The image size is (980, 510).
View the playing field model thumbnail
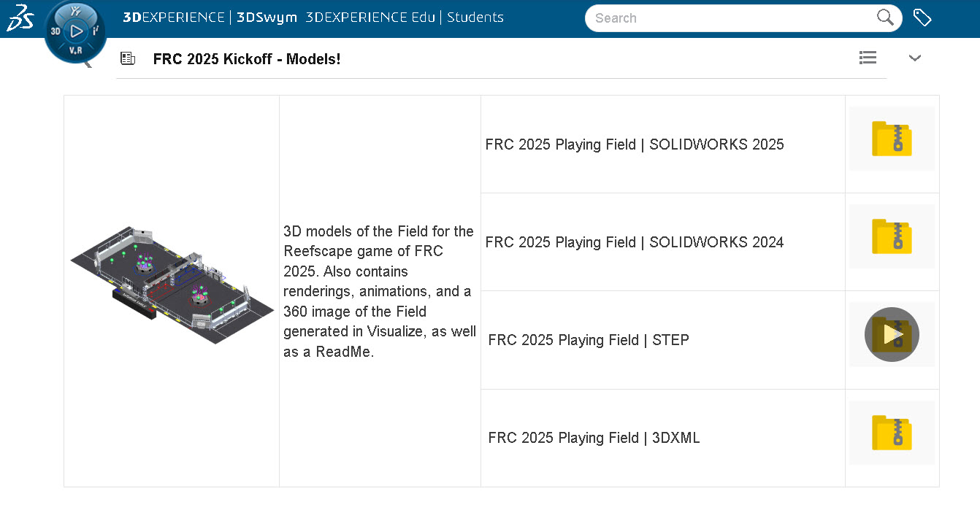(171, 285)
